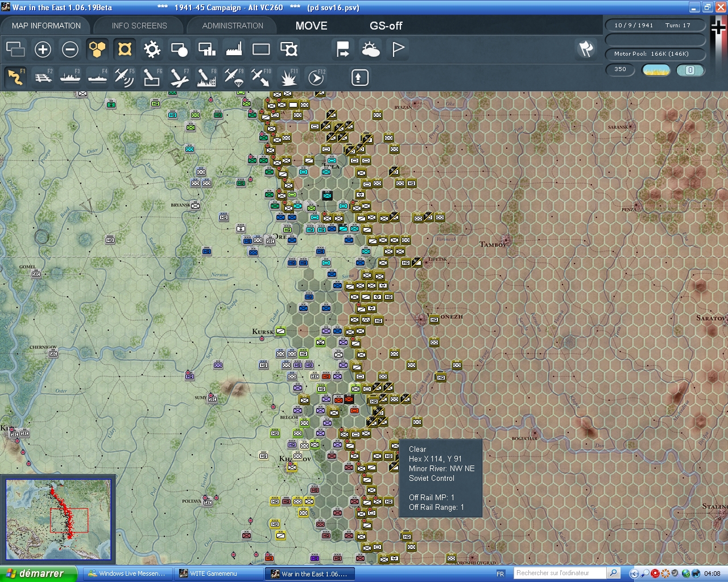Toggle the yellow hex grid display
728x582 pixels.
(97, 49)
